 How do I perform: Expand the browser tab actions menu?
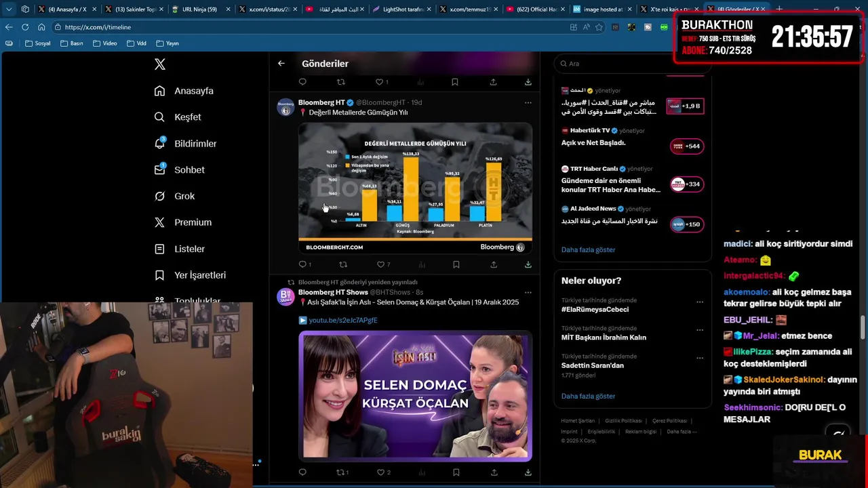pyautogui.click(x=9, y=9)
